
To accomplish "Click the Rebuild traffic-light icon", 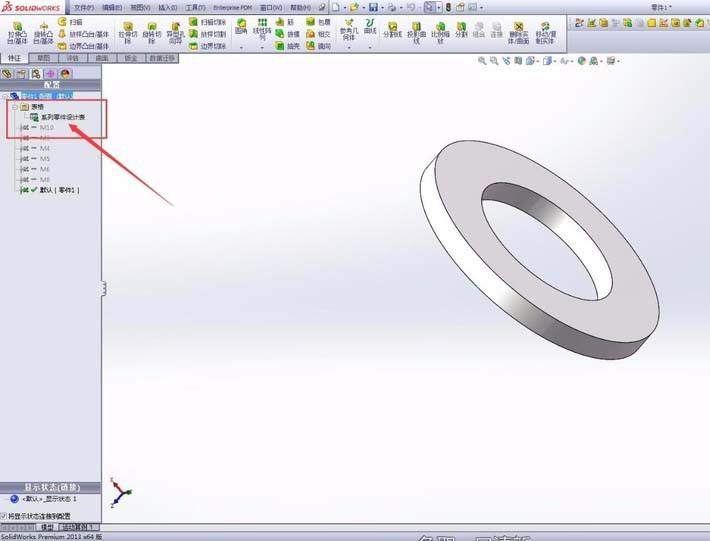I will (448, 7).
